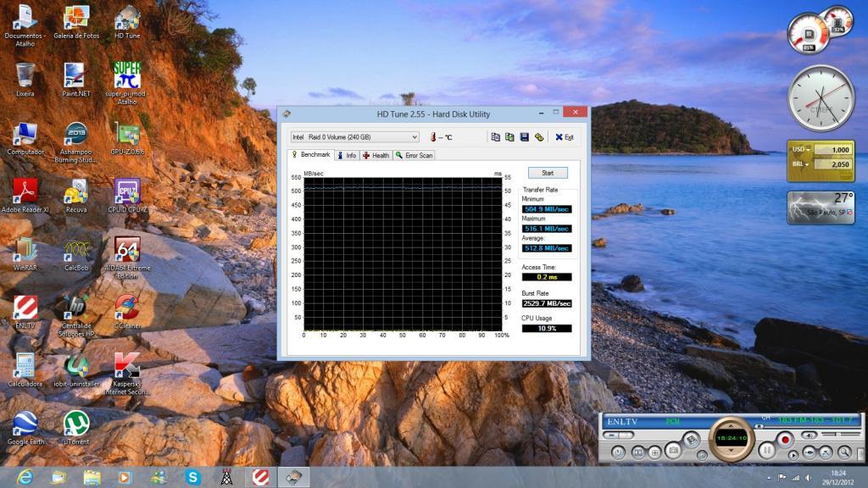This screenshot has height=488, width=868.
Task: Click the pause button in ENLTV player
Action: click(766, 451)
